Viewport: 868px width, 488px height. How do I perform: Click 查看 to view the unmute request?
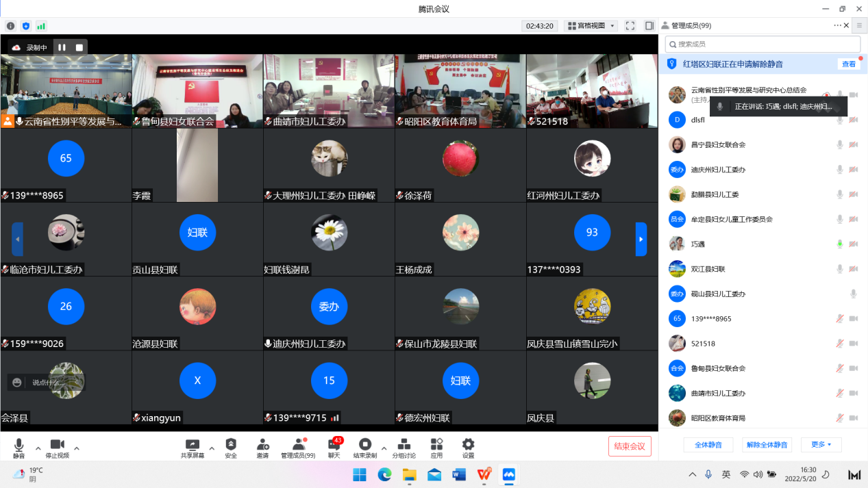tap(849, 63)
